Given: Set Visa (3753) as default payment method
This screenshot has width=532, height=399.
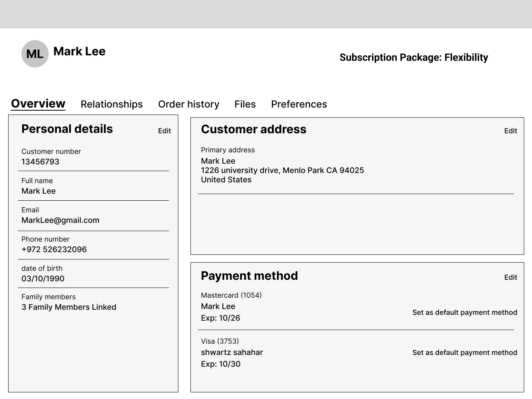Looking at the screenshot, I should point(465,353).
